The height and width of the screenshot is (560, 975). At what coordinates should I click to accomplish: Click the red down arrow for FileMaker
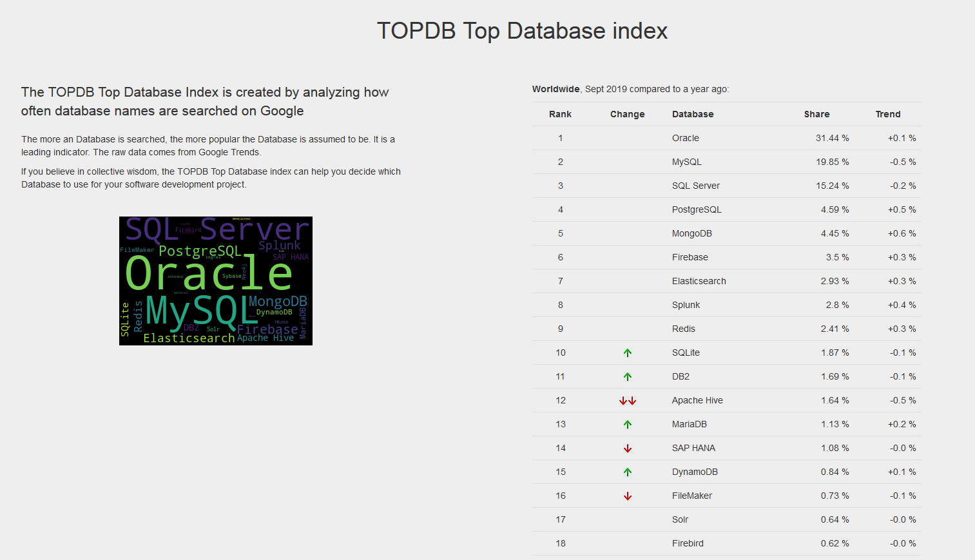click(628, 496)
